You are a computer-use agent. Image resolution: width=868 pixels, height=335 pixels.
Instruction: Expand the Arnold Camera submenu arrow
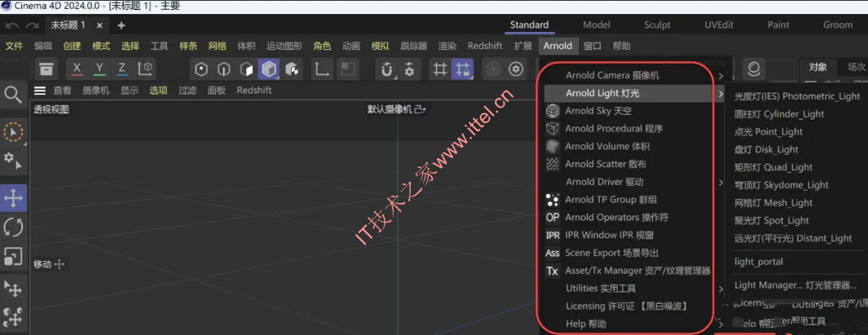(721, 76)
